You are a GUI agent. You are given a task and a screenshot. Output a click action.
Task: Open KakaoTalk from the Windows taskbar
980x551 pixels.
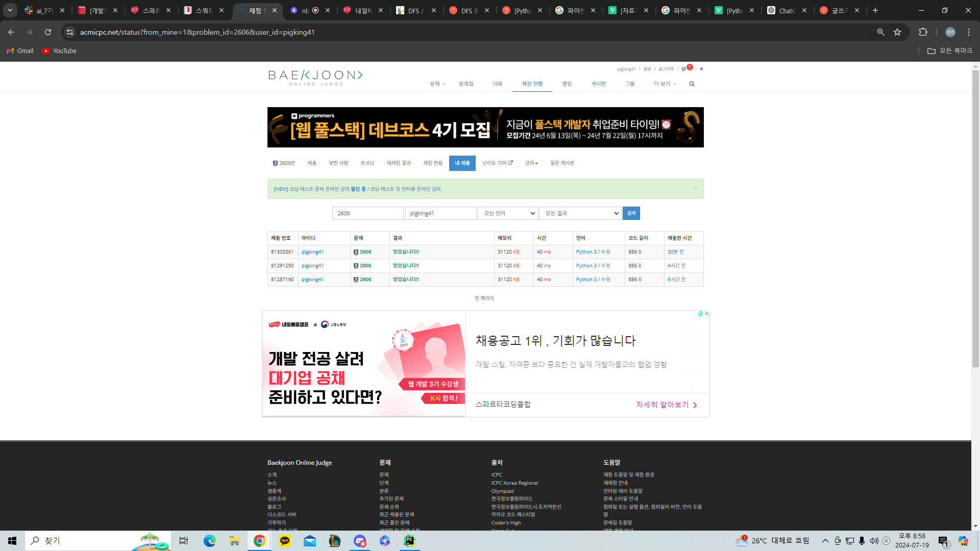tap(284, 541)
